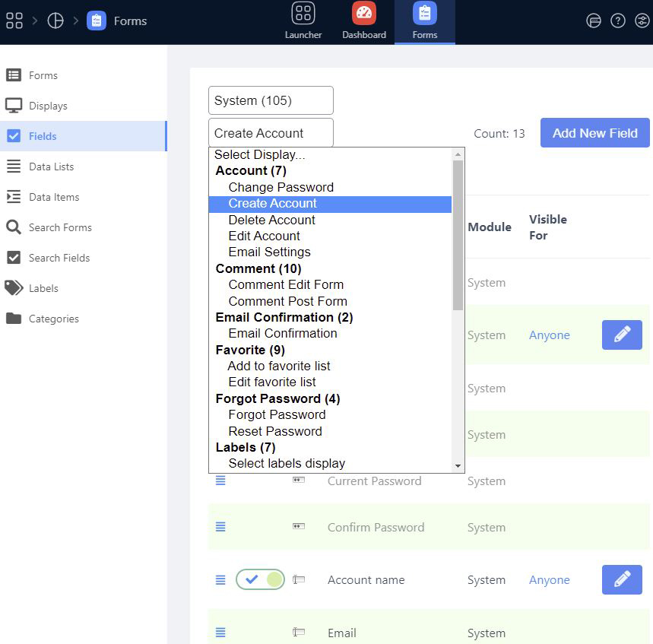Click the apps grid icon in breadcrumb
The image size is (653, 644).
(14, 21)
